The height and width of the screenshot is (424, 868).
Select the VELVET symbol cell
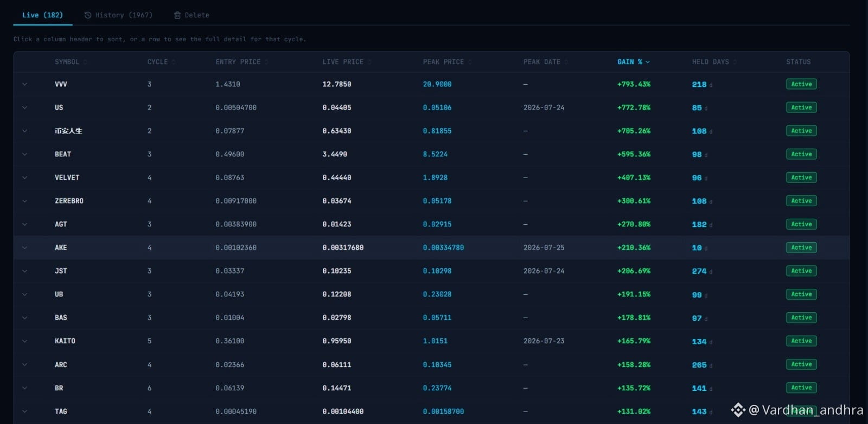click(x=67, y=178)
